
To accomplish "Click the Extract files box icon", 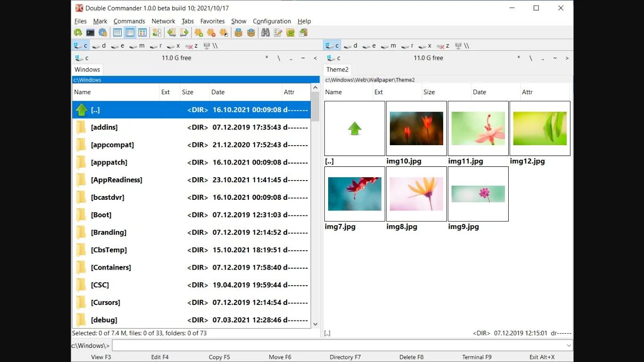I will [251, 33].
